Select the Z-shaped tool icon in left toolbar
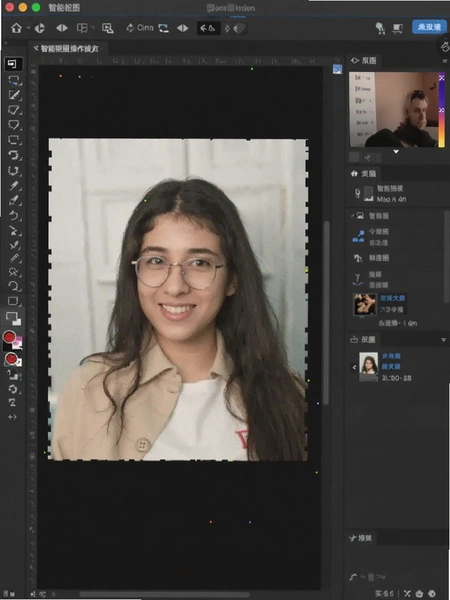The height and width of the screenshot is (600, 450). click(12, 403)
